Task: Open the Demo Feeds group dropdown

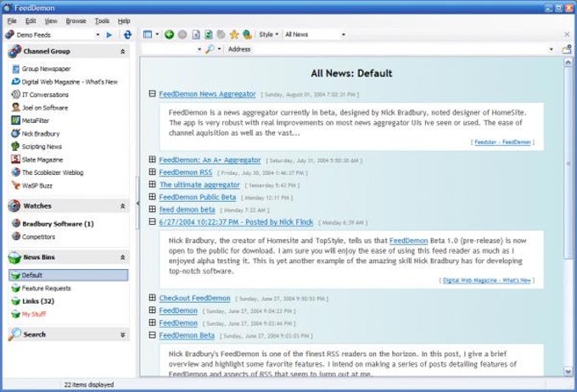Action: (98, 35)
